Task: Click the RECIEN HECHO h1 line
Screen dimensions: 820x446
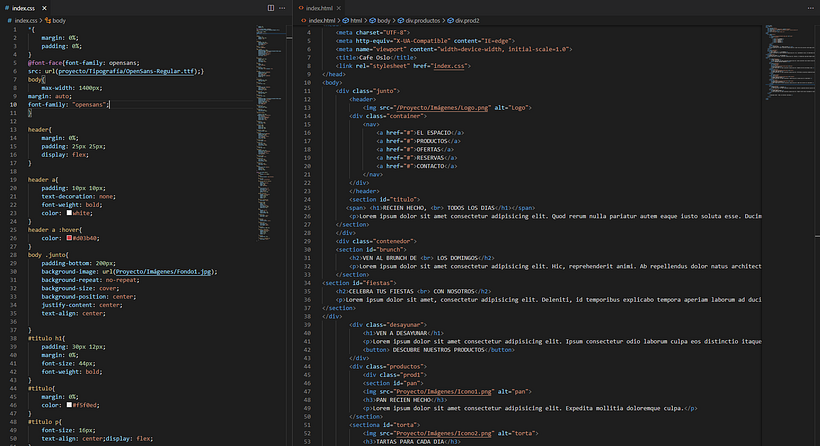Action: click(440, 208)
